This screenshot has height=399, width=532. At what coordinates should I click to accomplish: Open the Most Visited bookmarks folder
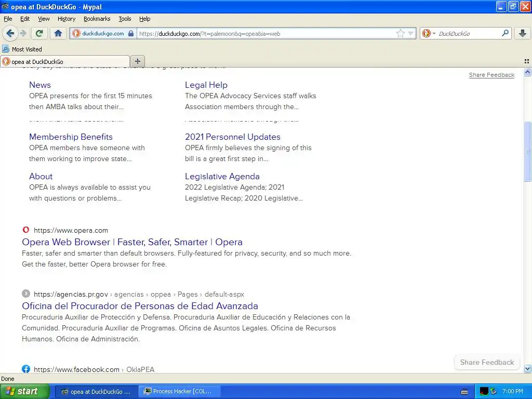point(22,49)
